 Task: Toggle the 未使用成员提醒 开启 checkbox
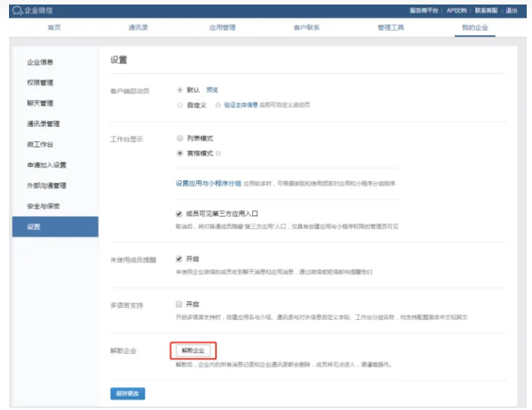click(179, 258)
